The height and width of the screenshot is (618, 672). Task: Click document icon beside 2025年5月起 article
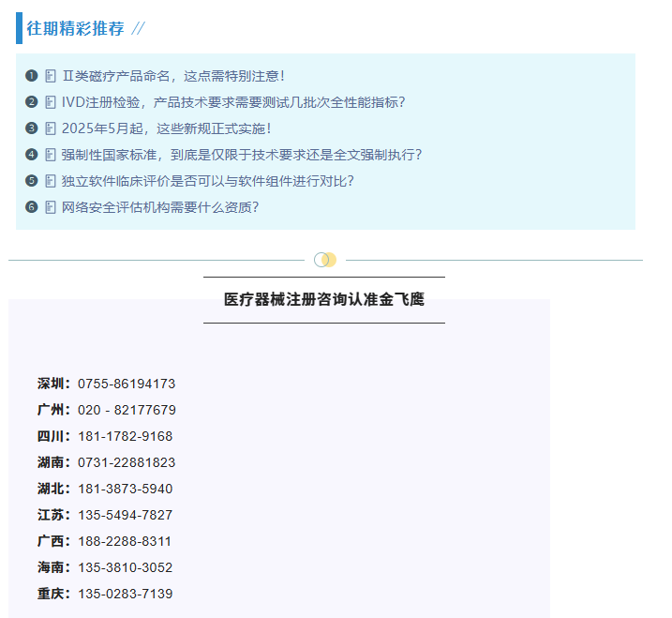pos(51,128)
